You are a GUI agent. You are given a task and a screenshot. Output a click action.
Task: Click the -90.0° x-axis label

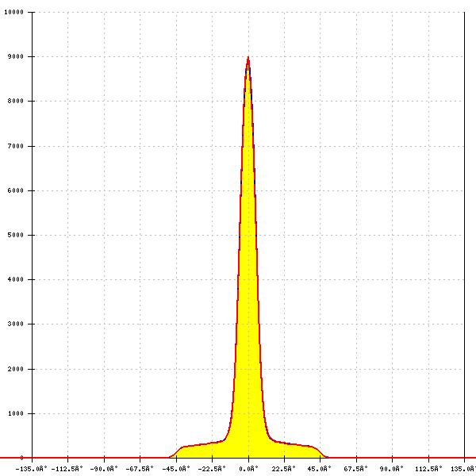104,468
